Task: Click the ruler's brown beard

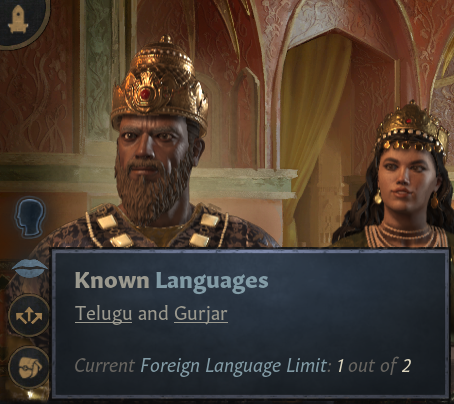Action: [x=153, y=189]
